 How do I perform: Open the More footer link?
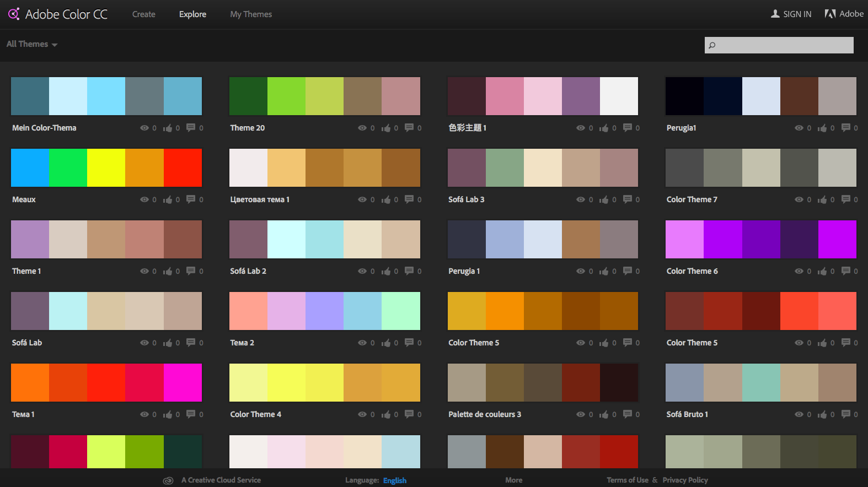pyautogui.click(x=514, y=480)
